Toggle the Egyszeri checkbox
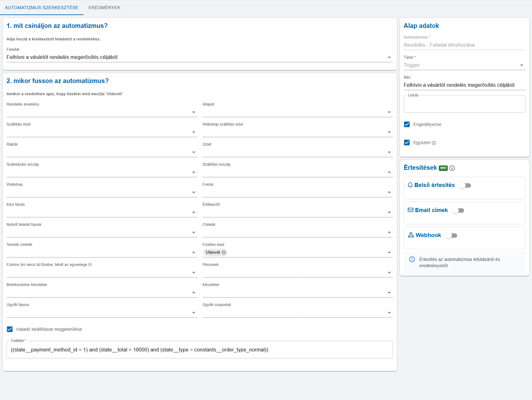The width and height of the screenshot is (532, 400). [407, 143]
